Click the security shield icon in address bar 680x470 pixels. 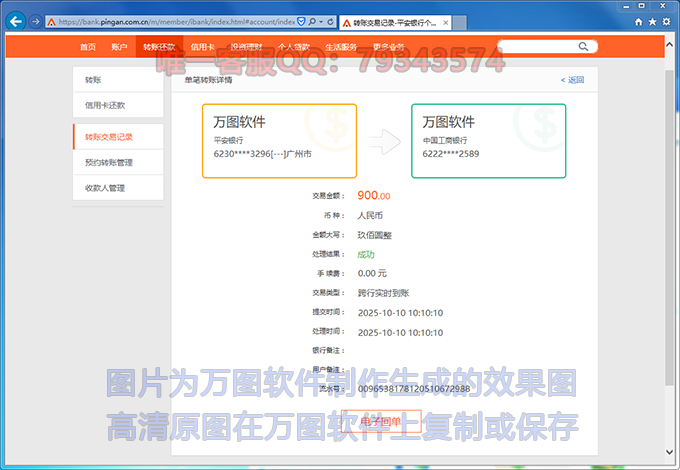click(304, 21)
